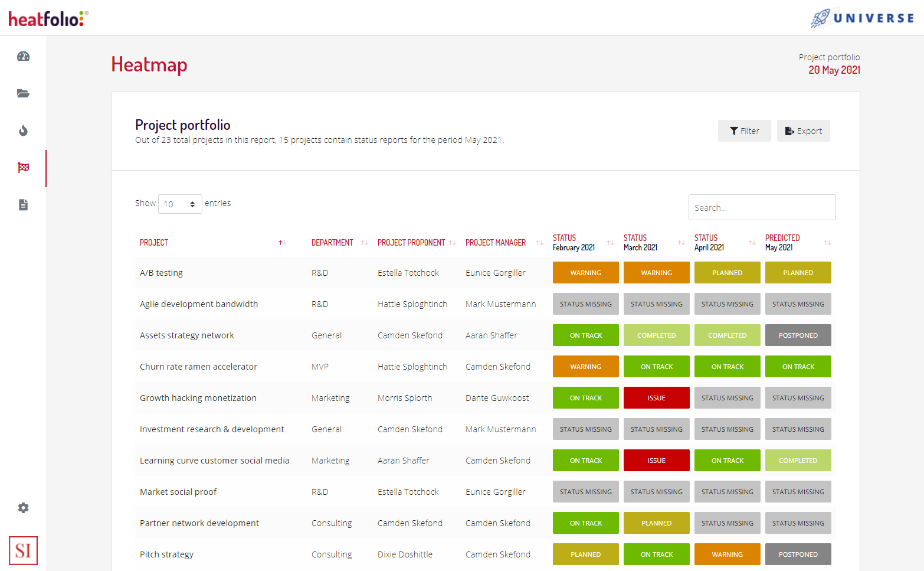Click the search field to find projects
924x571 pixels.
762,207
